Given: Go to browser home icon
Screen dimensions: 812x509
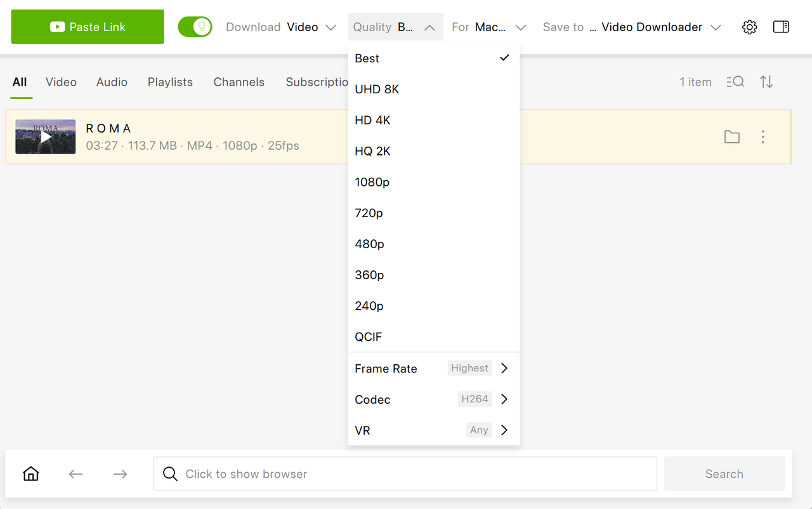Looking at the screenshot, I should tap(30, 474).
